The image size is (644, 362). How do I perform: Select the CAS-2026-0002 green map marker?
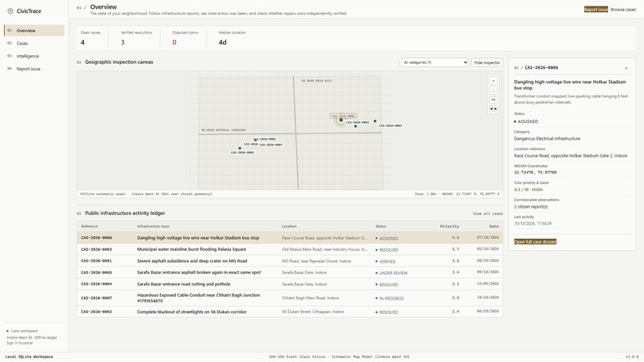click(x=356, y=126)
